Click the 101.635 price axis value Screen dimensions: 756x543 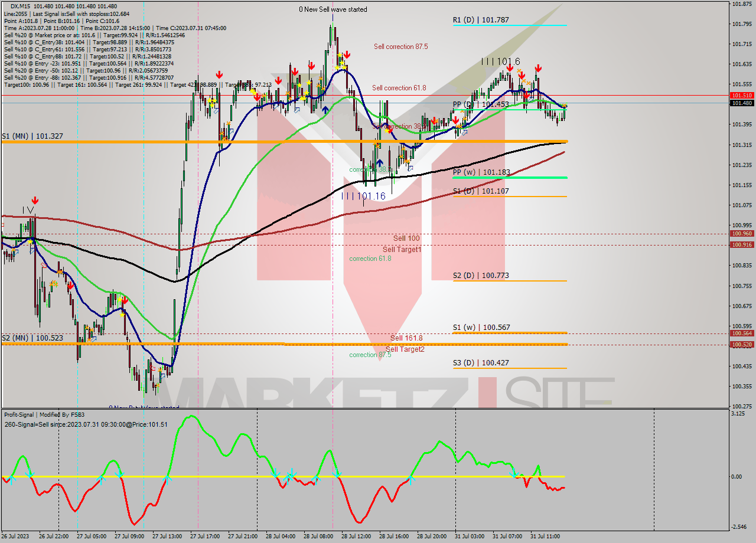(x=742, y=64)
